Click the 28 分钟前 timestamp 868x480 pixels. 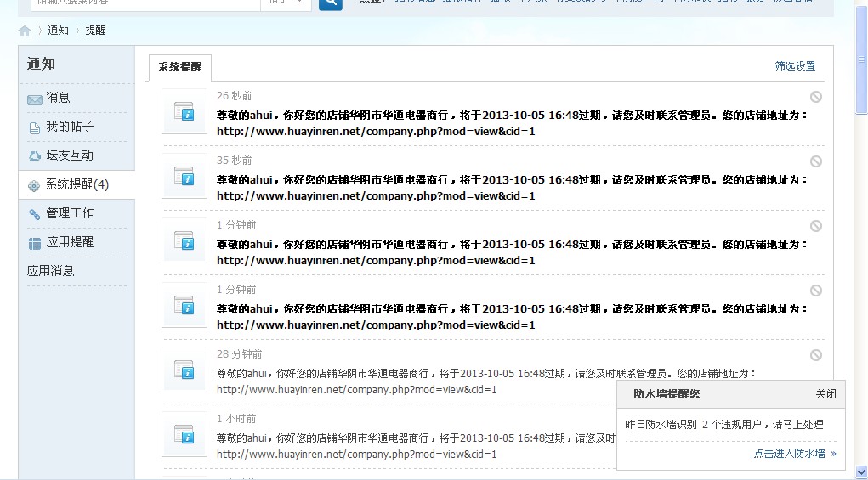[239, 354]
